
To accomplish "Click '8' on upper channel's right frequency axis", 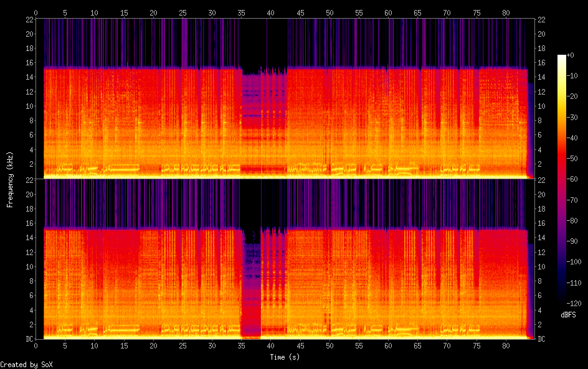I will [539, 120].
